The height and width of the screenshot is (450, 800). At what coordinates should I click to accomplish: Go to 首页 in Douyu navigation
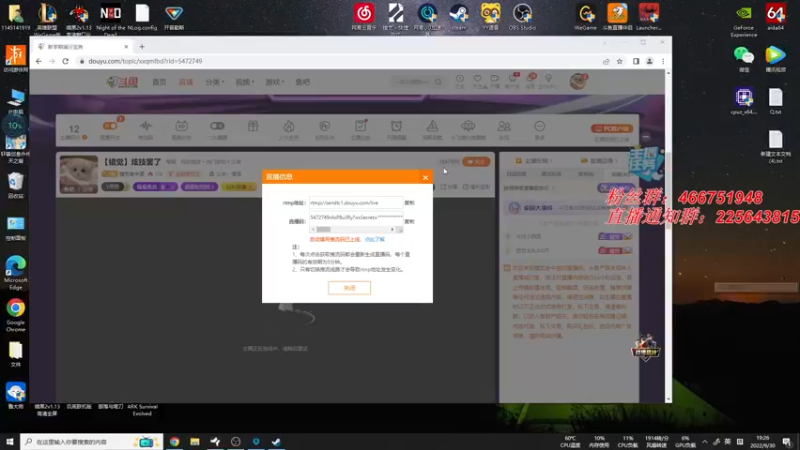pos(159,82)
